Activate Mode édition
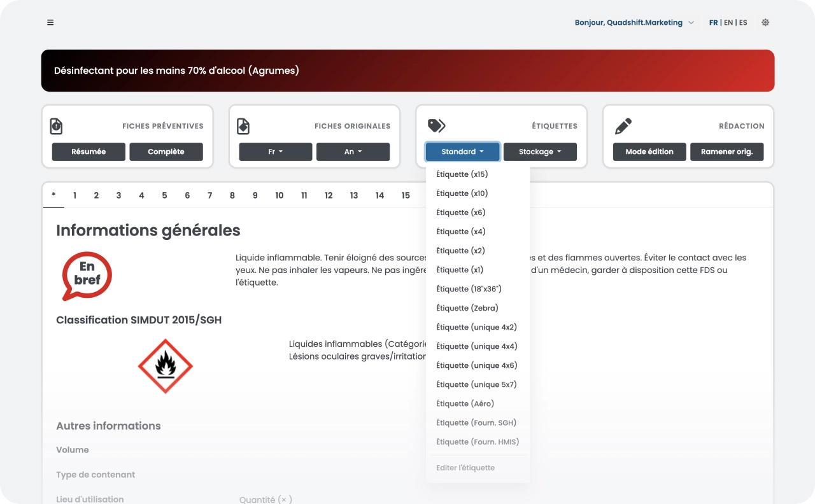This screenshot has height=504, width=815. tap(649, 152)
